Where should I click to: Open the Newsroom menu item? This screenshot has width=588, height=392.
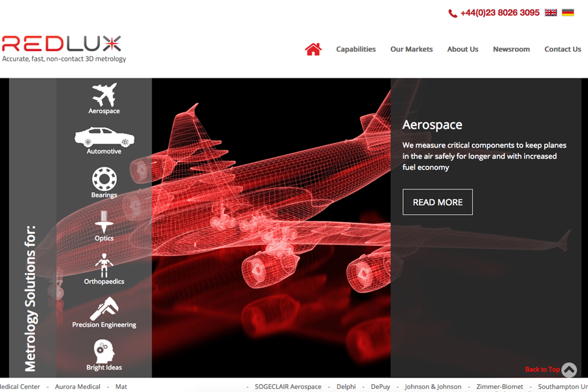(x=511, y=49)
